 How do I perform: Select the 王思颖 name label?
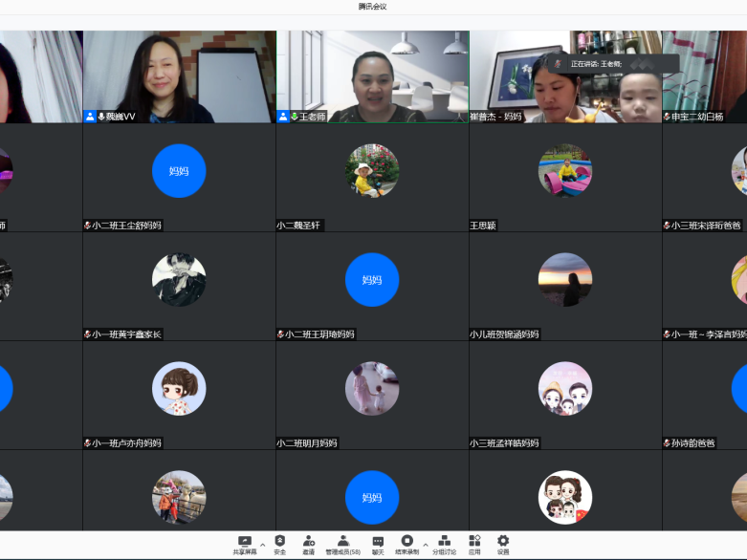(483, 226)
